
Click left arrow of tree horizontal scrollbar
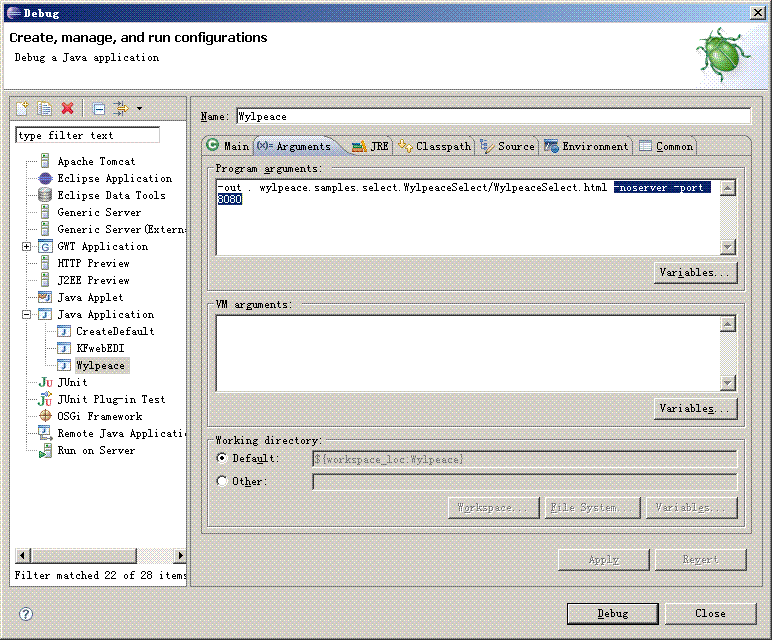tap(23, 555)
